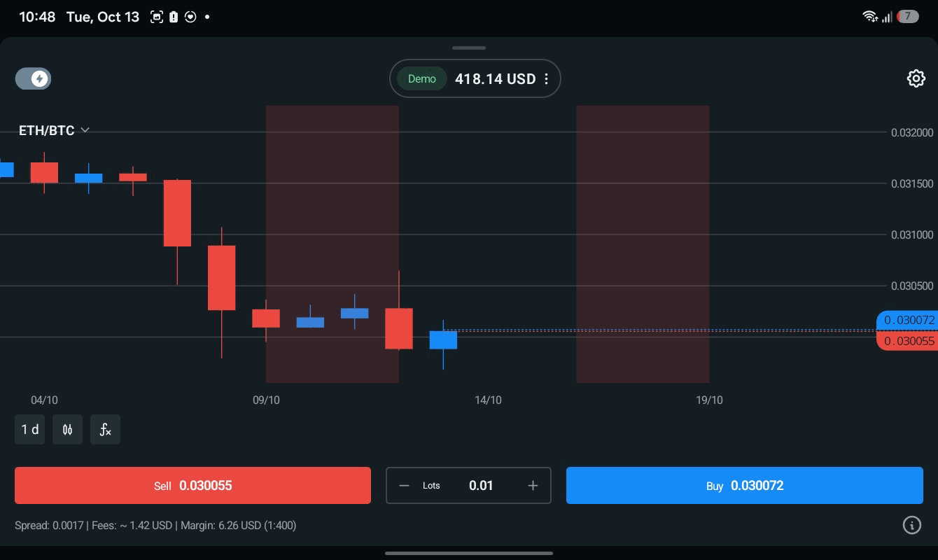The width and height of the screenshot is (938, 560).
Task: Open the fx indicators menu
Action: 105,430
